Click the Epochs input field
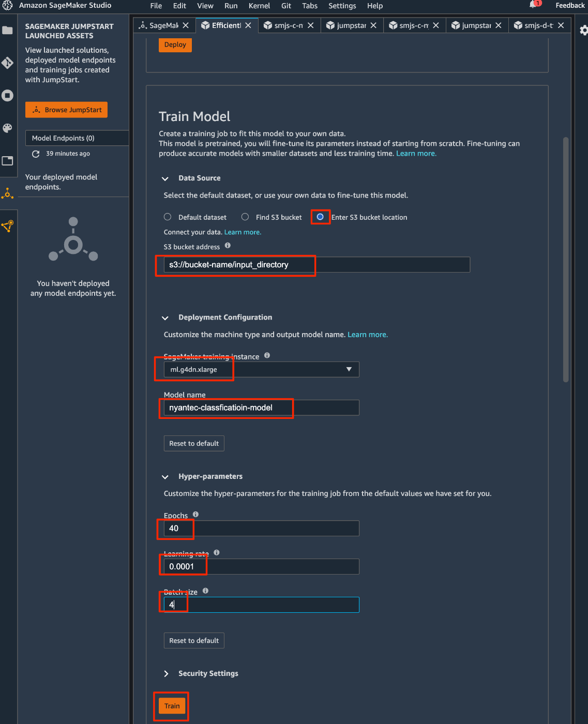The height and width of the screenshot is (724, 588). (x=261, y=528)
